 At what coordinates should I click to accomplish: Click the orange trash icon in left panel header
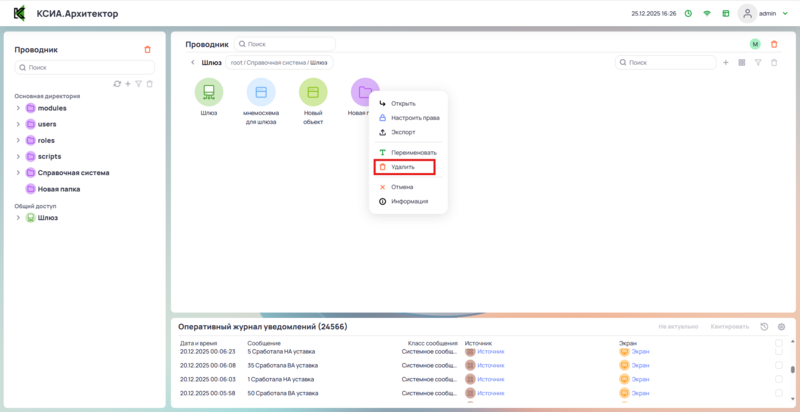148,49
